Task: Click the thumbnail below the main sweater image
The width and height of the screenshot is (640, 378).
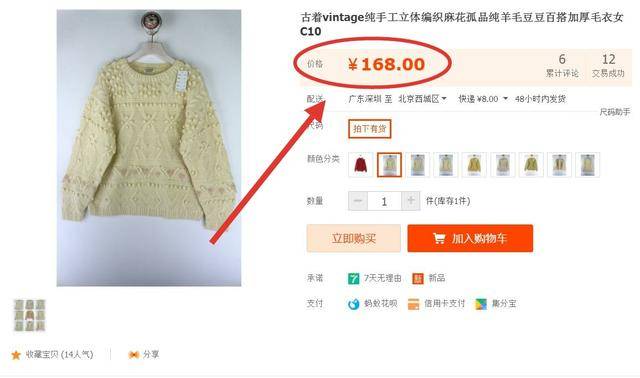Action: pos(29,315)
